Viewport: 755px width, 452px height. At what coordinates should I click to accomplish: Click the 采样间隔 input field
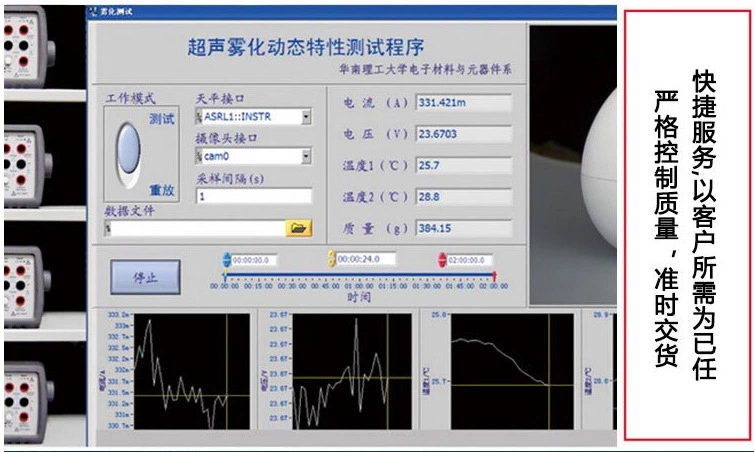click(254, 196)
